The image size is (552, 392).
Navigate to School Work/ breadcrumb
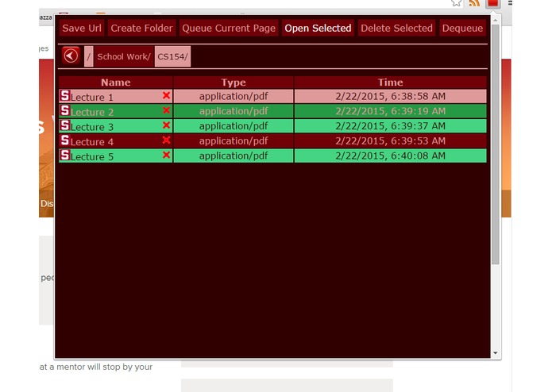[x=124, y=56]
